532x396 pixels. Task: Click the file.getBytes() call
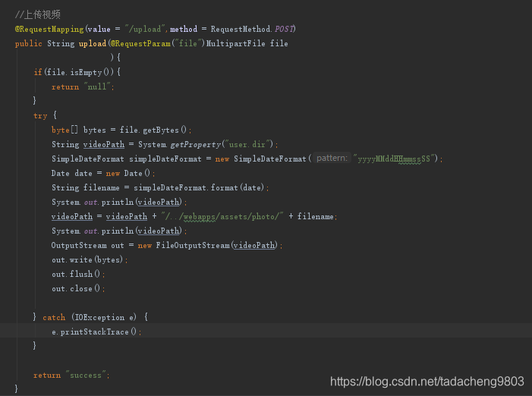tap(153, 130)
